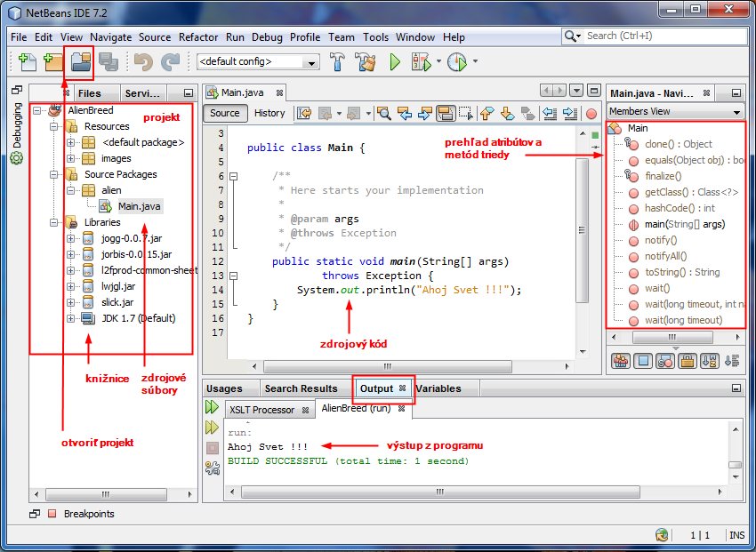Click the Shift Line Left icon
Screen dimensions: 756x552
(x=550, y=114)
